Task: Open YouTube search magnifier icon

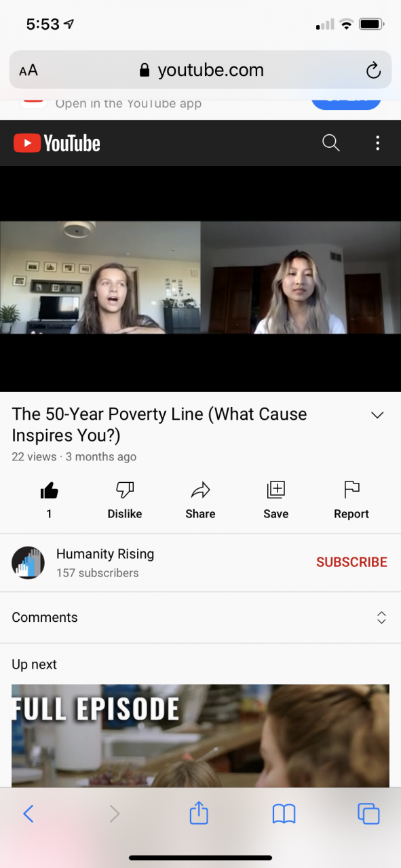Action: [330, 143]
